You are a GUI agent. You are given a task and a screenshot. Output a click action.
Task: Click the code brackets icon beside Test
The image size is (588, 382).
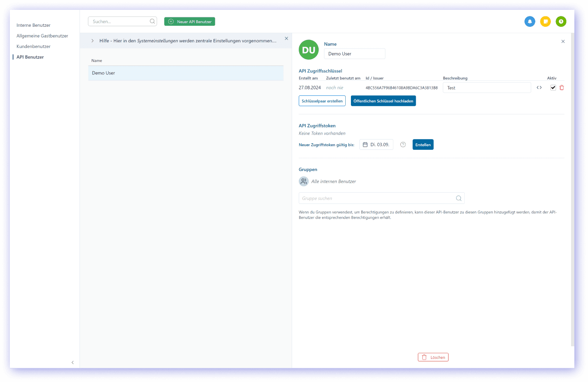pyautogui.click(x=539, y=88)
